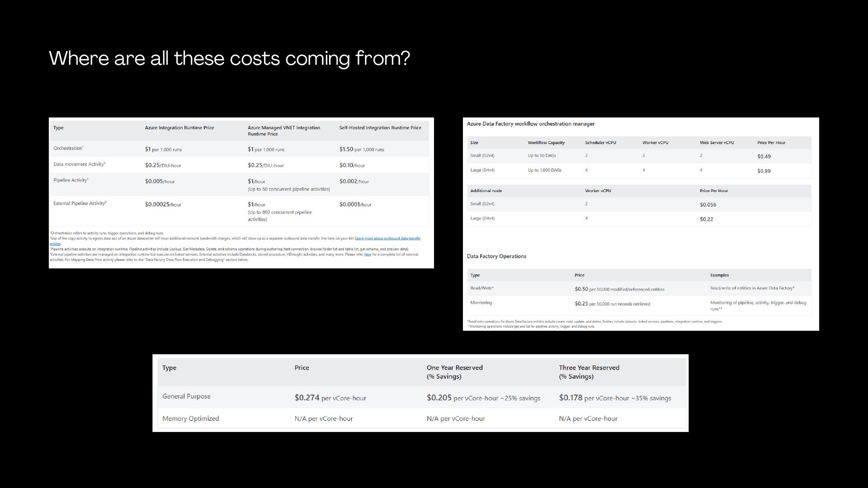Viewport: 868px width, 488px height.
Task: Click the 'Data movement Activity' row label
Action: [x=79, y=164]
